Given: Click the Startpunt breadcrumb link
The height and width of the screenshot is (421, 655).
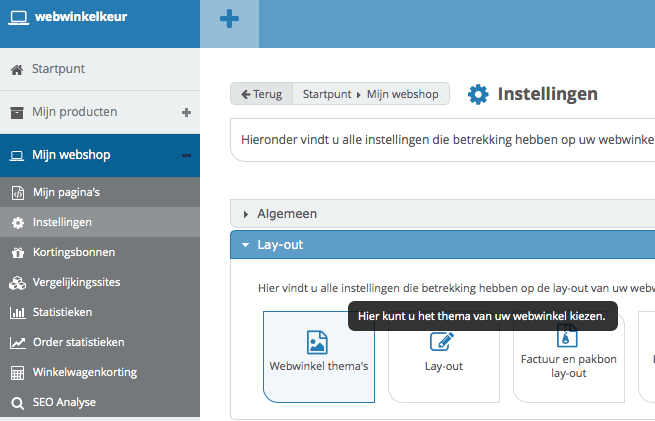Looking at the screenshot, I should 326,94.
